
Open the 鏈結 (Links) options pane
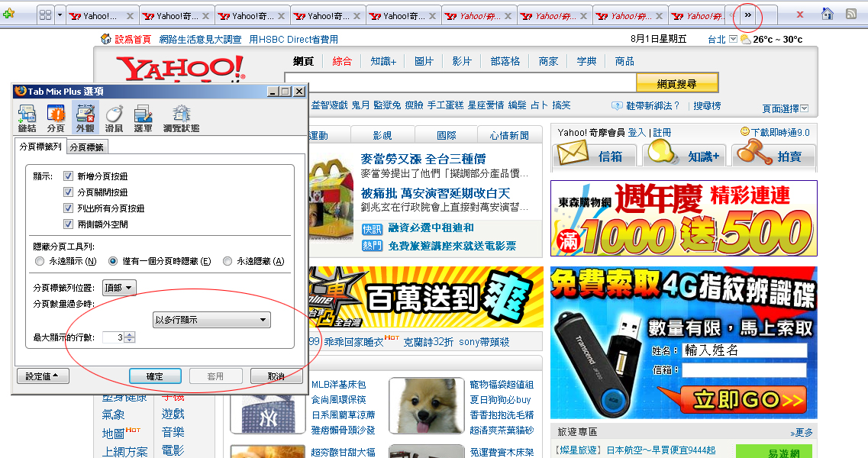pos(27,118)
